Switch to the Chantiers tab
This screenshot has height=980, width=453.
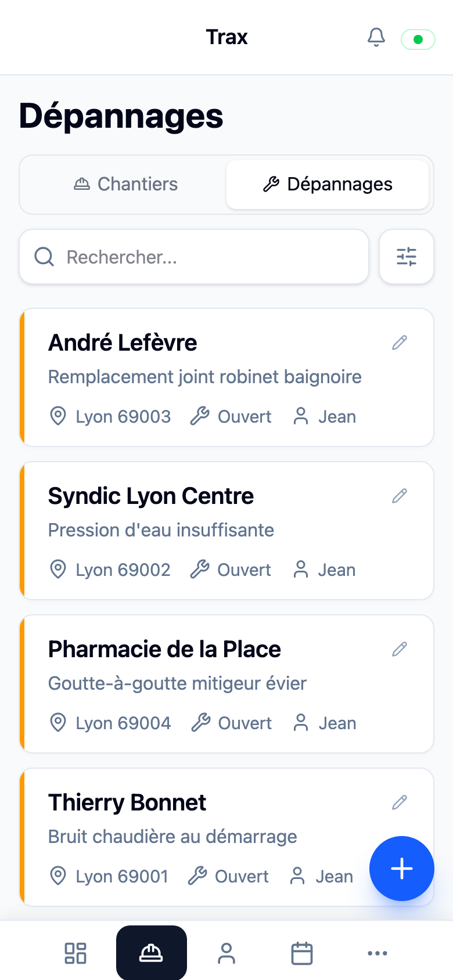click(x=125, y=184)
